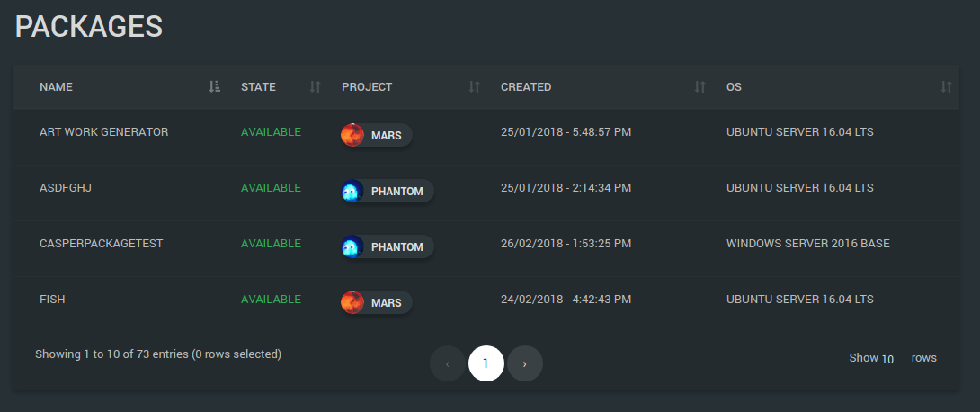
Task: Click UBUNTU SERVER 16.04 LTS for FISH
Action: pos(800,300)
